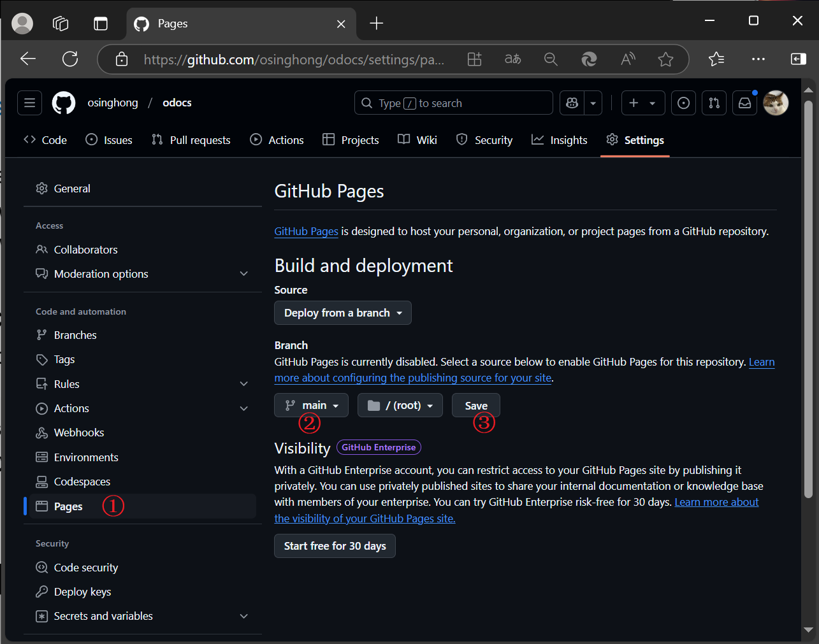Follow the GitHub Pages link
Screen dimensions: 819x644
(306, 231)
